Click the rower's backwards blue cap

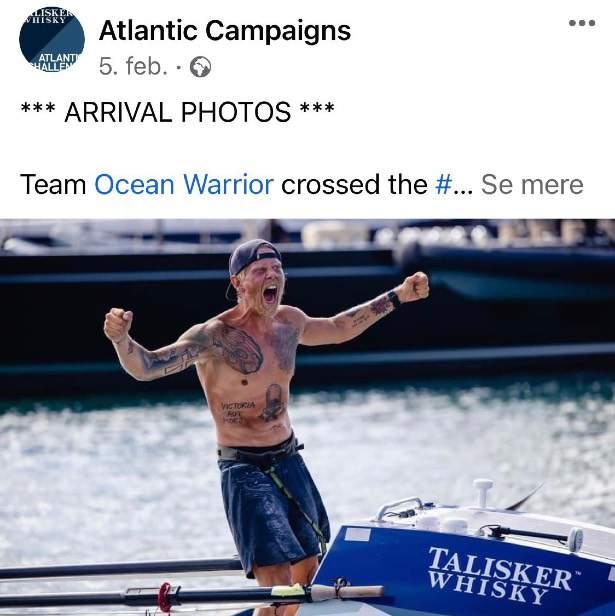coord(253,256)
